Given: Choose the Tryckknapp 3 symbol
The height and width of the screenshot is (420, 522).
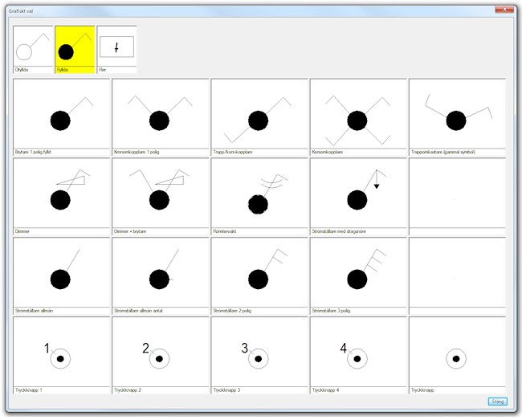Looking at the screenshot, I should [259, 353].
